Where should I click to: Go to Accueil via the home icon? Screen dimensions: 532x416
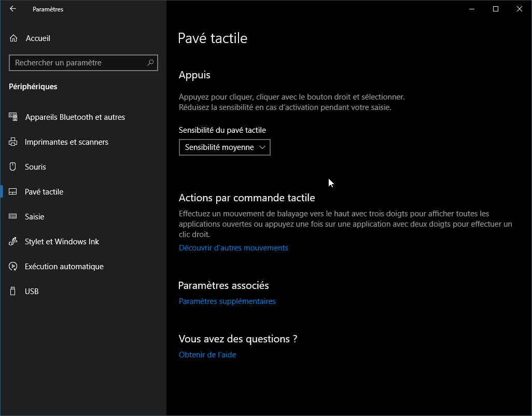coord(13,38)
